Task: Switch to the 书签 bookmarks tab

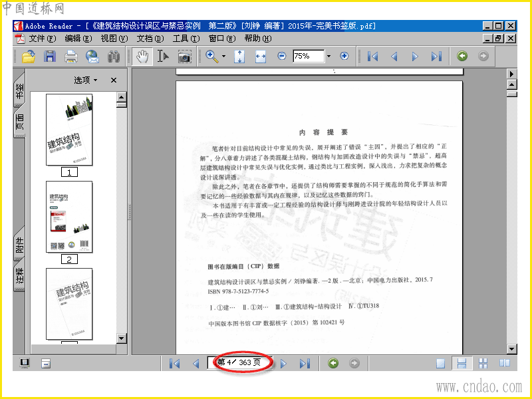Action: [19, 90]
